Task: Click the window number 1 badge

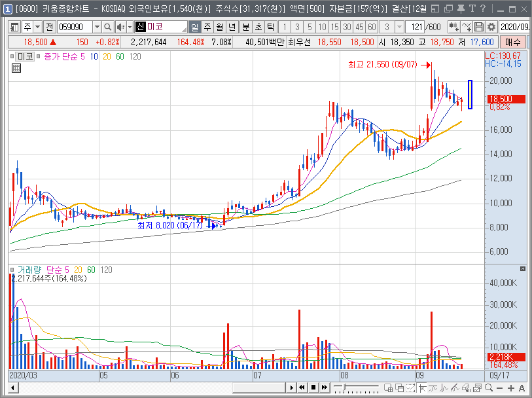Action: pos(7,9)
